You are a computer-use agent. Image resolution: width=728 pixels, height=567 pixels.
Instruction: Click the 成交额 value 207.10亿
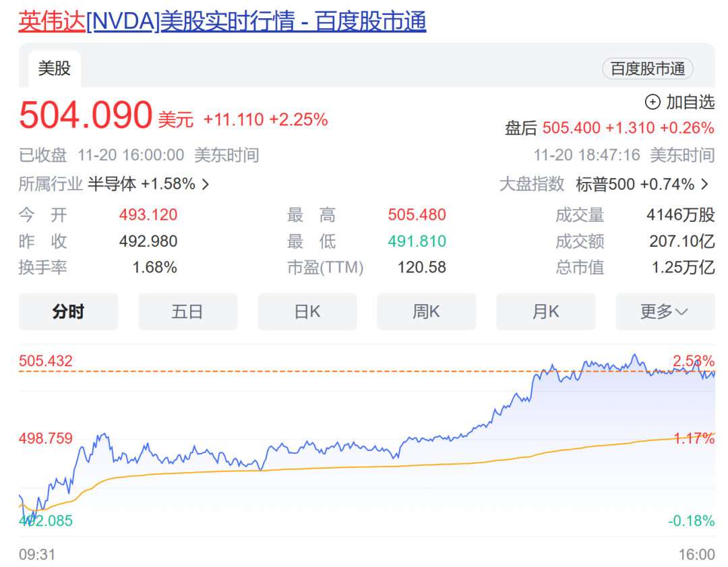tap(681, 241)
